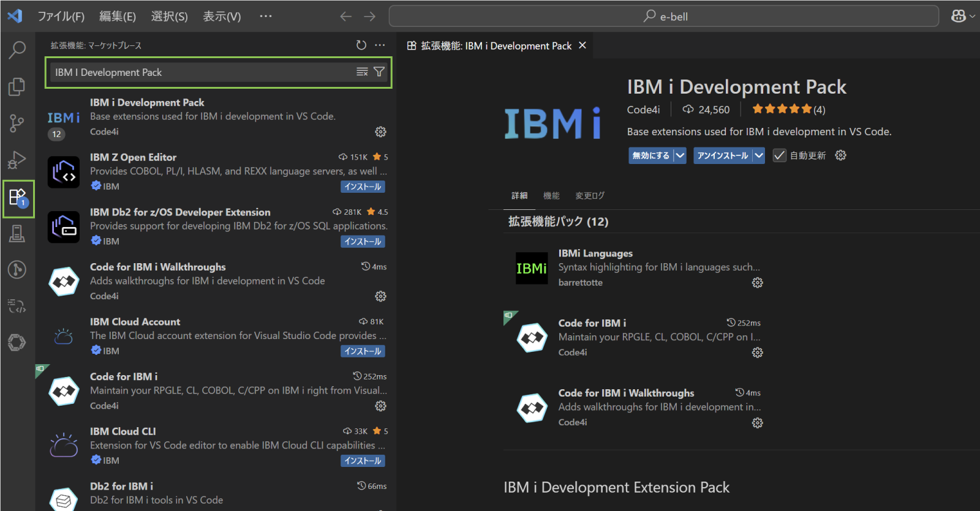Select the IBM i Development Pack editor tab

pos(496,46)
